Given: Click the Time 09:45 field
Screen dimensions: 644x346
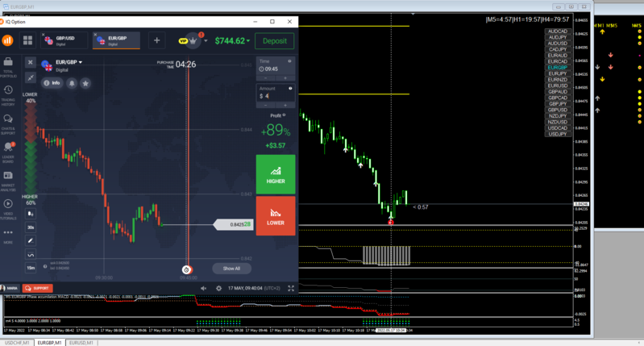Looking at the screenshot, I should click(x=275, y=66).
